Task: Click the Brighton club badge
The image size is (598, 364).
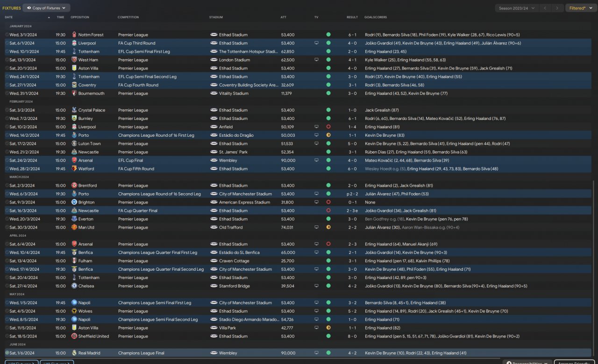Action: 74,203
